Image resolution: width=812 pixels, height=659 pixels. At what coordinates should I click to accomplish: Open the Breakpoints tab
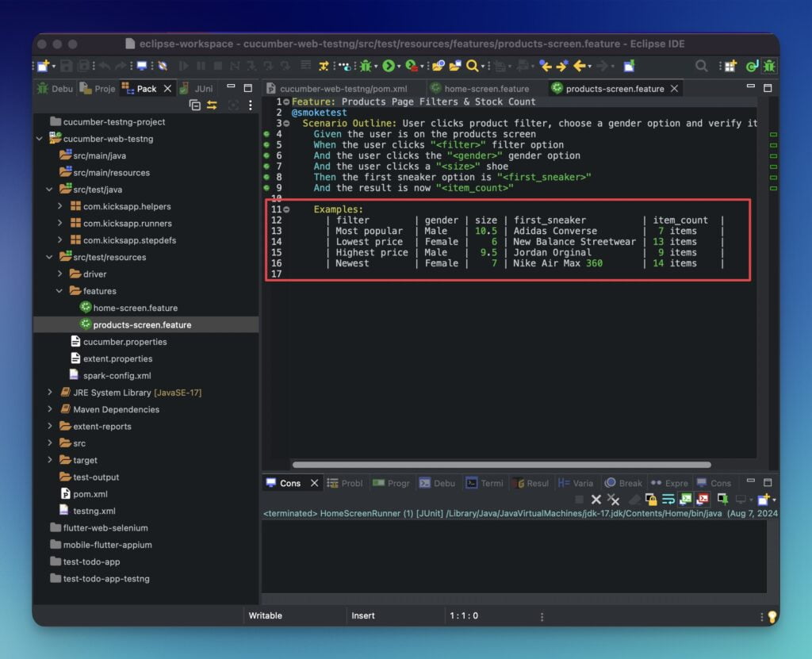pos(623,484)
